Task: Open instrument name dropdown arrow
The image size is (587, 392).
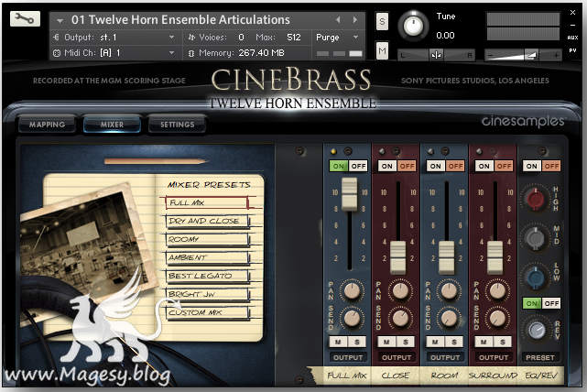Action: coord(60,20)
